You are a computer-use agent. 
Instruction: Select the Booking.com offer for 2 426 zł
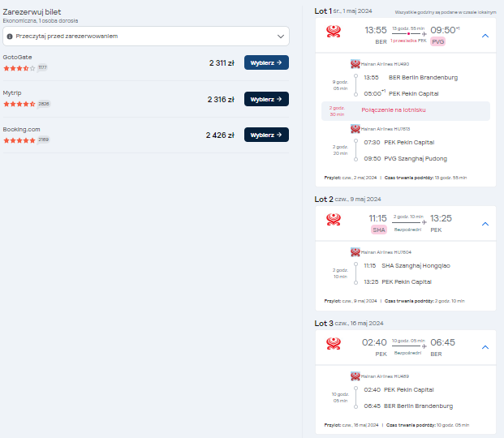point(266,135)
